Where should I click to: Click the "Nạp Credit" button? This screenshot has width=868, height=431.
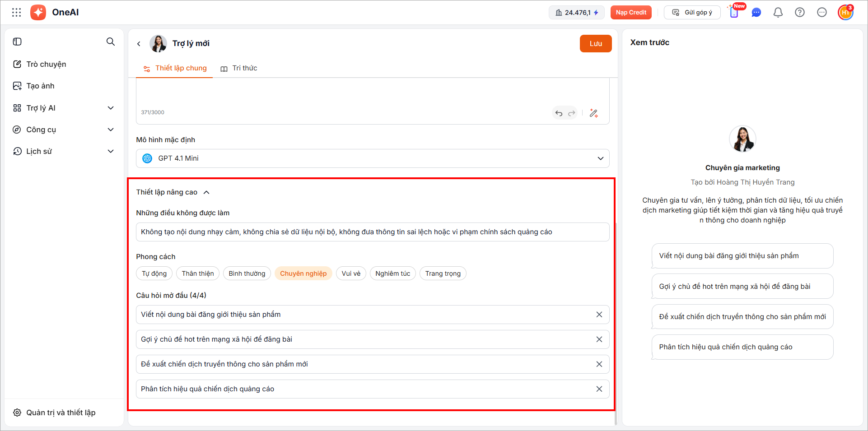631,13
